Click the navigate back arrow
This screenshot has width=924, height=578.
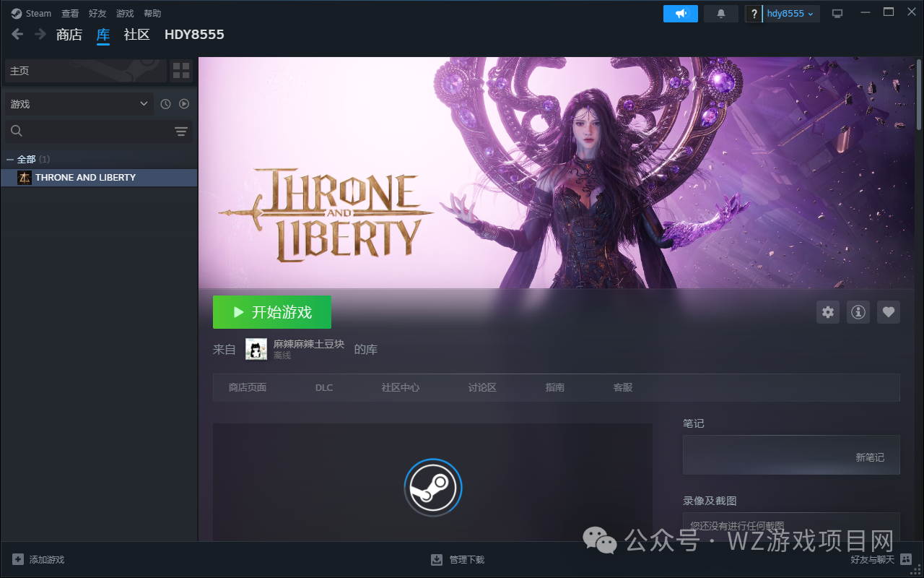point(17,34)
